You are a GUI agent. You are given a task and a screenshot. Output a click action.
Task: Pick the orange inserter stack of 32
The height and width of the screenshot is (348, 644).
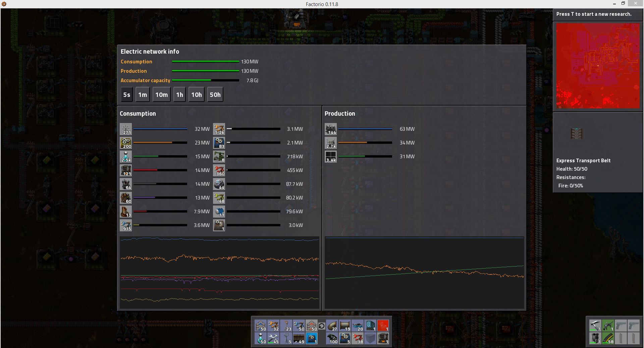pos(273,326)
